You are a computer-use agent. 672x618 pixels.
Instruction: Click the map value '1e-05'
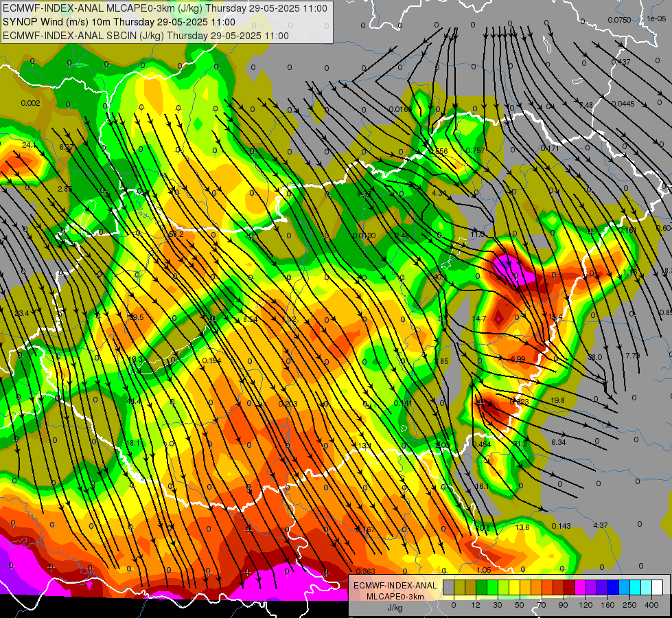pos(657,19)
